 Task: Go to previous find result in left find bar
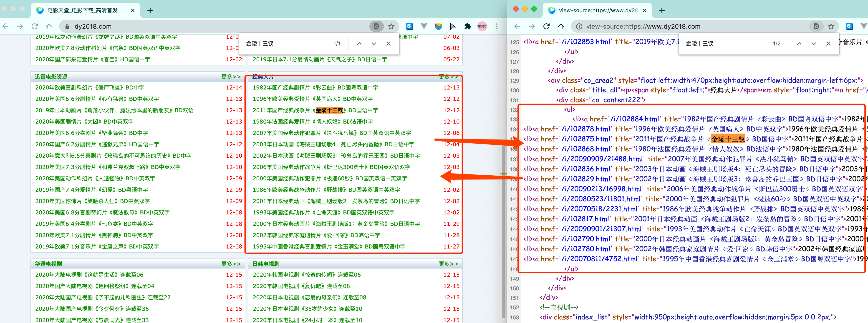coord(359,43)
